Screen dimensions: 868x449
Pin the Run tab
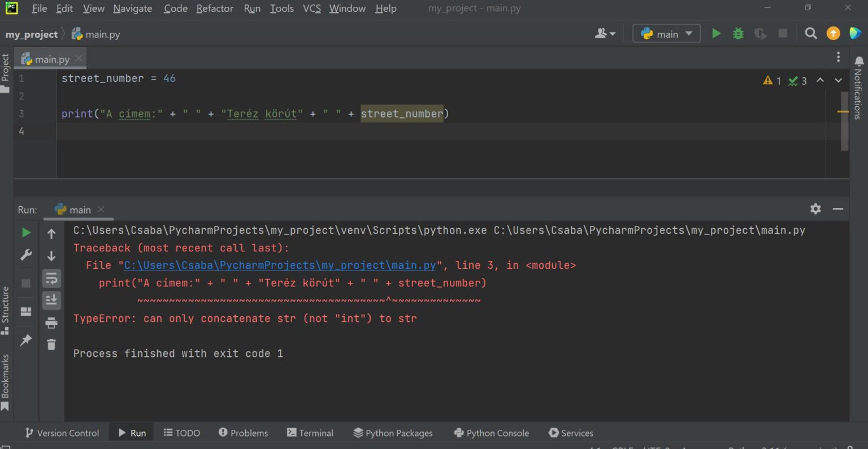click(25, 339)
